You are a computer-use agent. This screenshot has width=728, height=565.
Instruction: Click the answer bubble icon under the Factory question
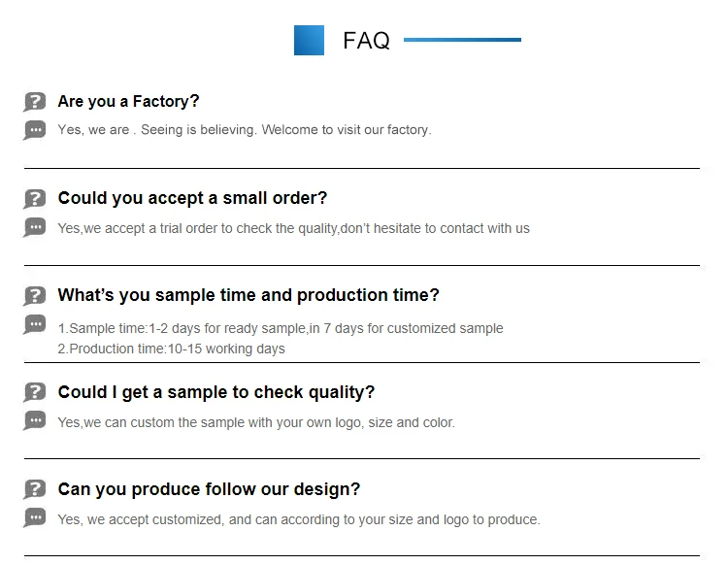point(35,129)
